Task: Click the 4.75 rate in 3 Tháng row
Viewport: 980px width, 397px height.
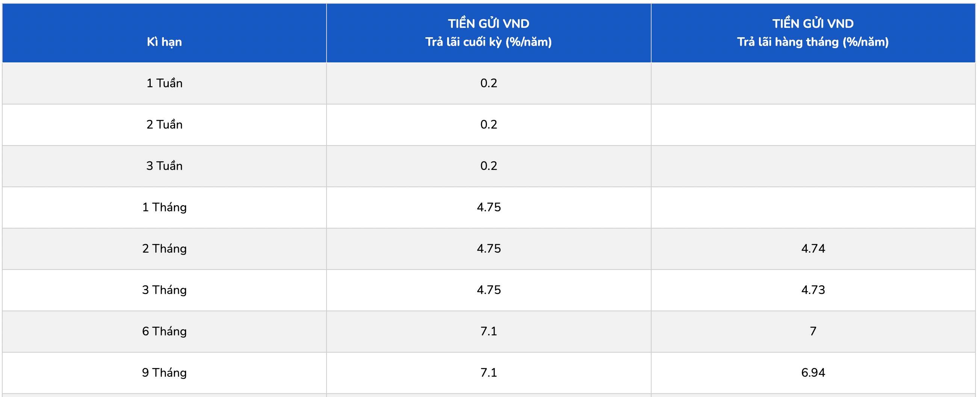Action: [x=489, y=290]
